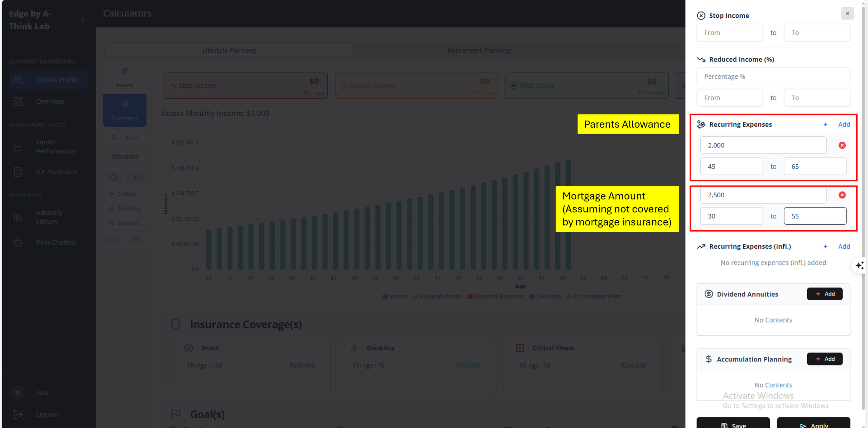Click the Neo user avatar
868x428 pixels.
pyautogui.click(x=18, y=393)
